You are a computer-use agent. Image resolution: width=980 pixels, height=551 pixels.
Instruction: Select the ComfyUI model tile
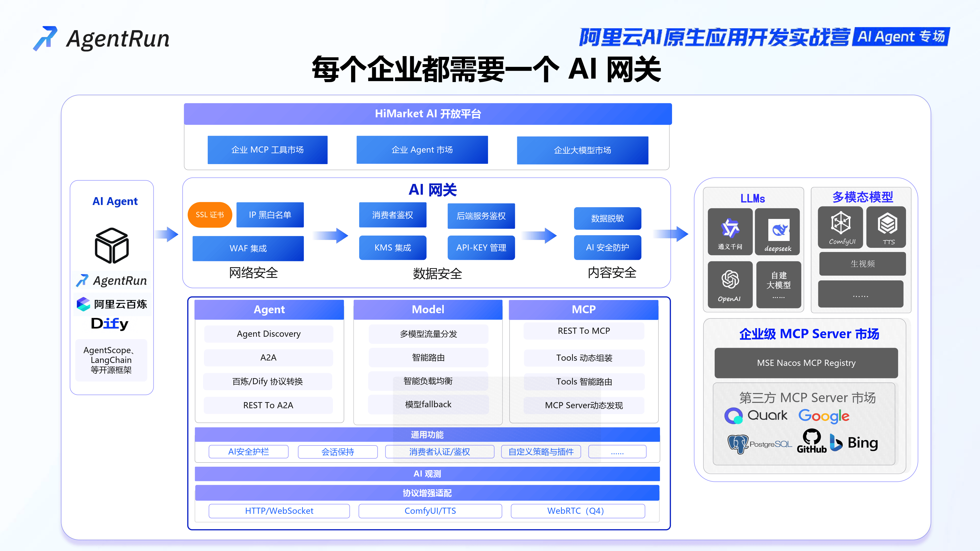click(840, 227)
